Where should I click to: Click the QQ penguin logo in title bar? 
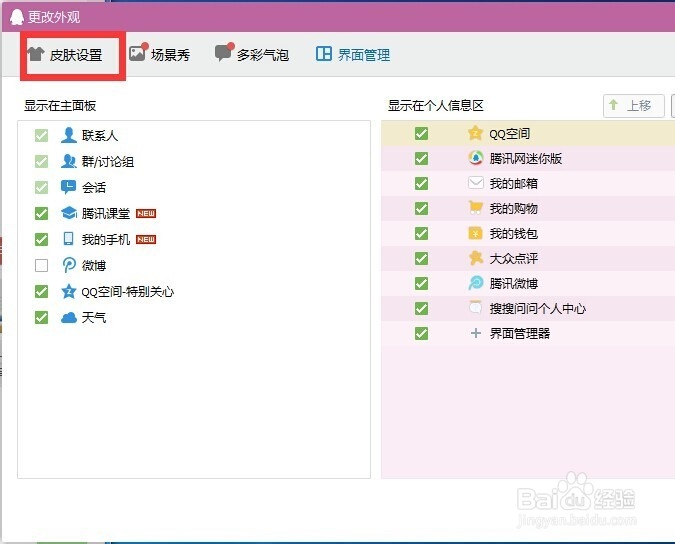[x=16, y=17]
